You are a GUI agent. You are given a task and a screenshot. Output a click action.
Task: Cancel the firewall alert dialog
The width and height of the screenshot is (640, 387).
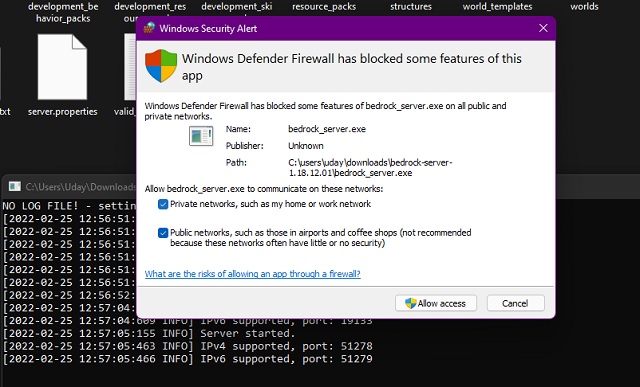515,303
